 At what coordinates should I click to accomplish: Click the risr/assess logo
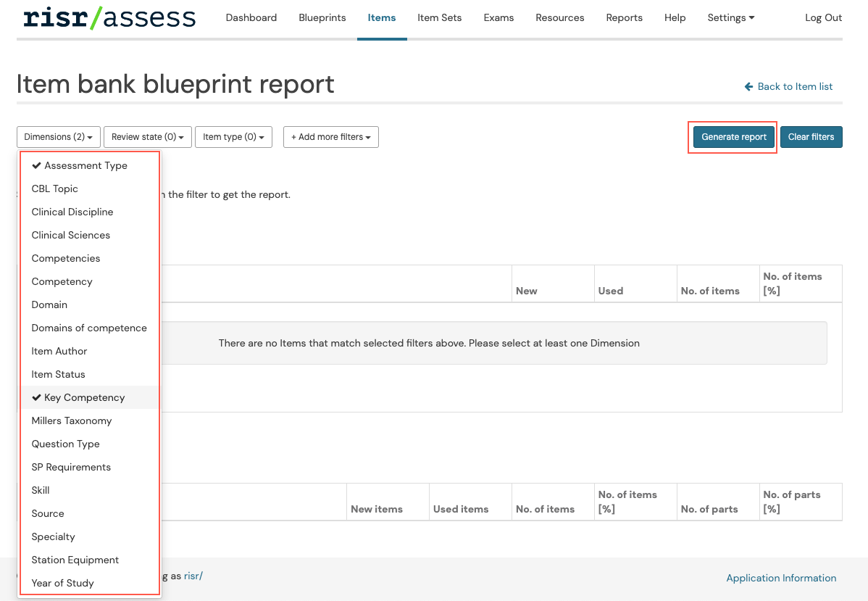point(109,17)
